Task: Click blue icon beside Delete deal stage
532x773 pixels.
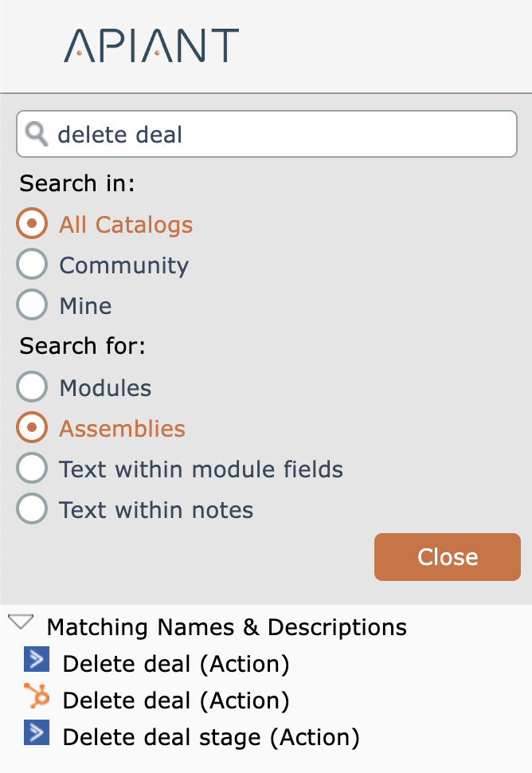Action: coord(37,734)
